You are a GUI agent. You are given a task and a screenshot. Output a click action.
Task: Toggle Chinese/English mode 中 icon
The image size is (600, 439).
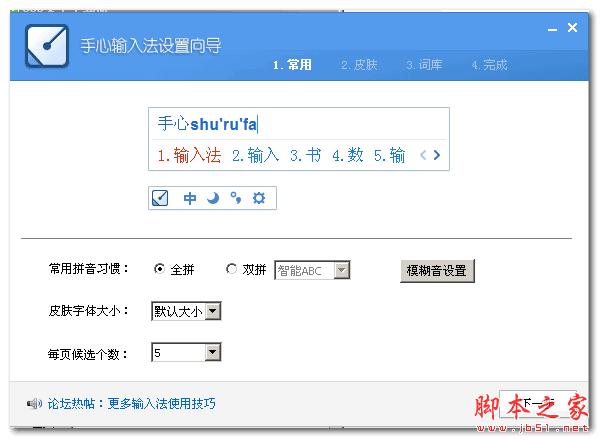pos(190,198)
